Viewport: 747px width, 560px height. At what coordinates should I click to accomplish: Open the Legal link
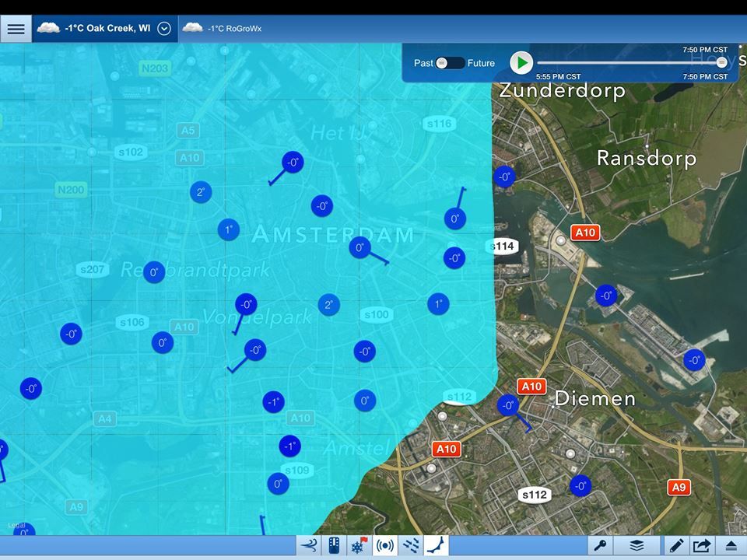pos(16,525)
